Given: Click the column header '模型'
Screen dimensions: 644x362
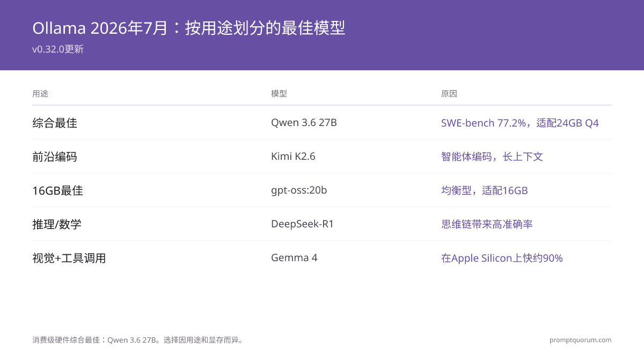Looking at the screenshot, I should (x=279, y=94).
